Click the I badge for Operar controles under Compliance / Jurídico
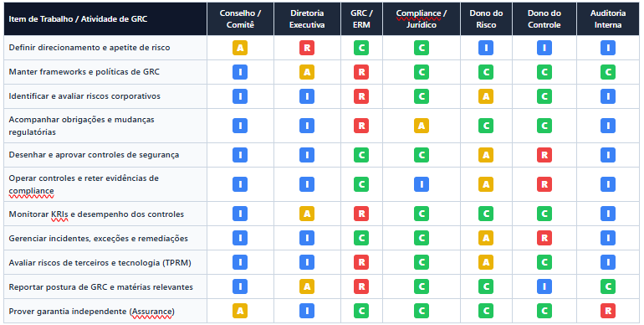Viewport: 644px width, 325px height. (x=422, y=184)
